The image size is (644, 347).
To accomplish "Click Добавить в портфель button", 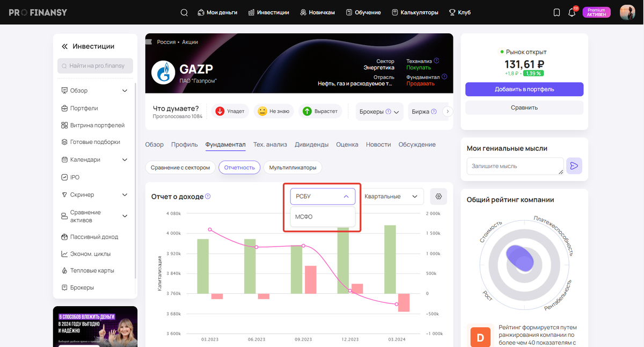I will pos(524,89).
